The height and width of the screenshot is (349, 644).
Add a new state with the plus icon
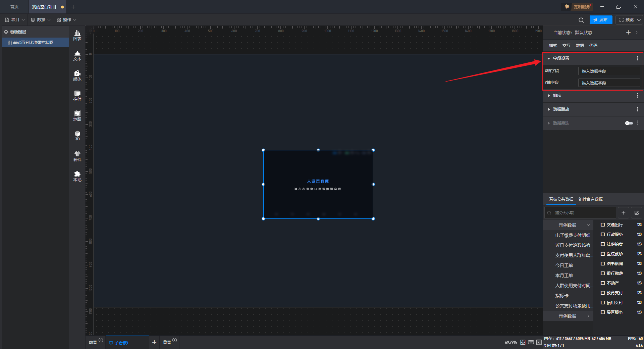tap(628, 33)
